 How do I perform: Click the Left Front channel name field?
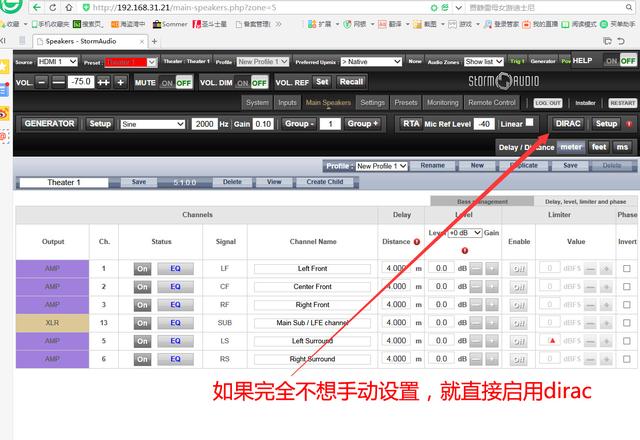312,269
